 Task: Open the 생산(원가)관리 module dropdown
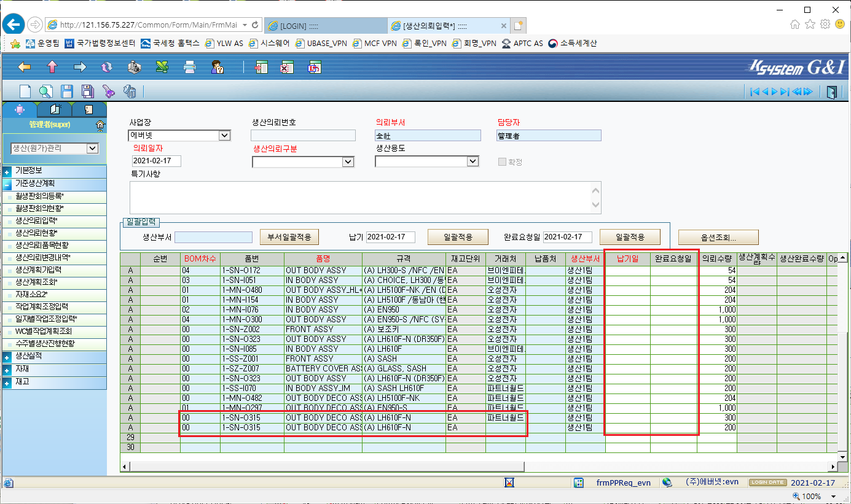(55, 148)
